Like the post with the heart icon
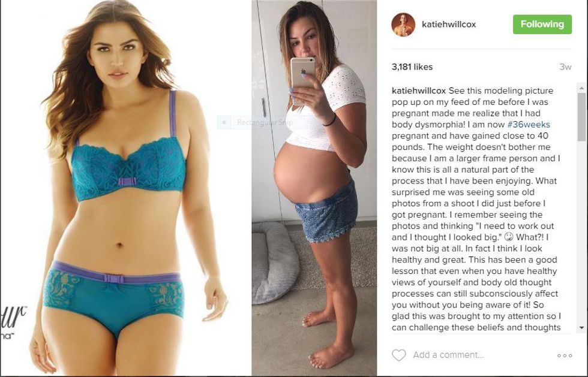The image size is (588, 377). (398, 355)
